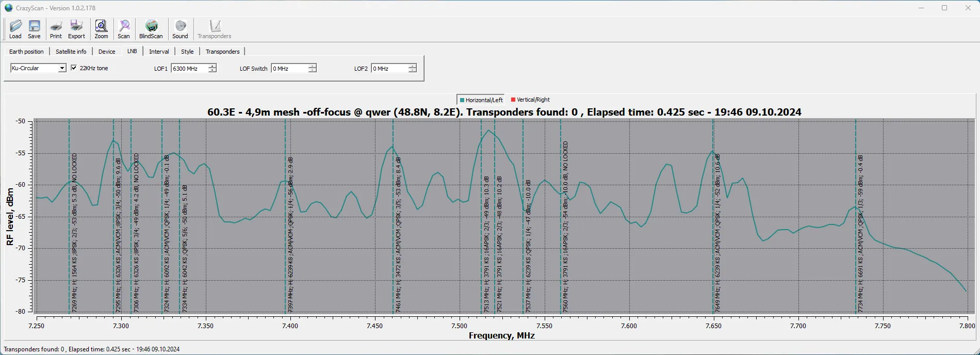This screenshot has height=355, width=980.
Task: Toggle Vertical/Right legend series
Action: pyautogui.click(x=530, y=100)
